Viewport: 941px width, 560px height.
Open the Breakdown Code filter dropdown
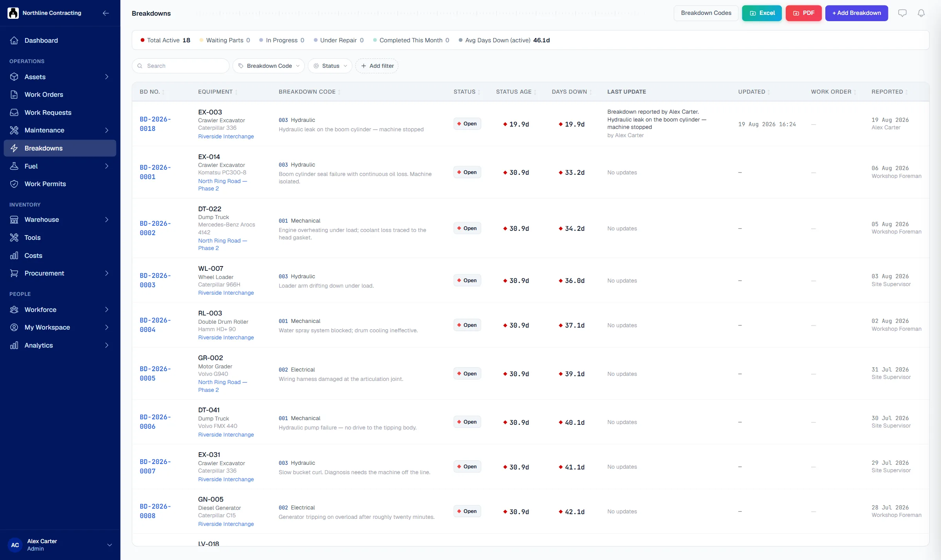(x=269, y=66)
